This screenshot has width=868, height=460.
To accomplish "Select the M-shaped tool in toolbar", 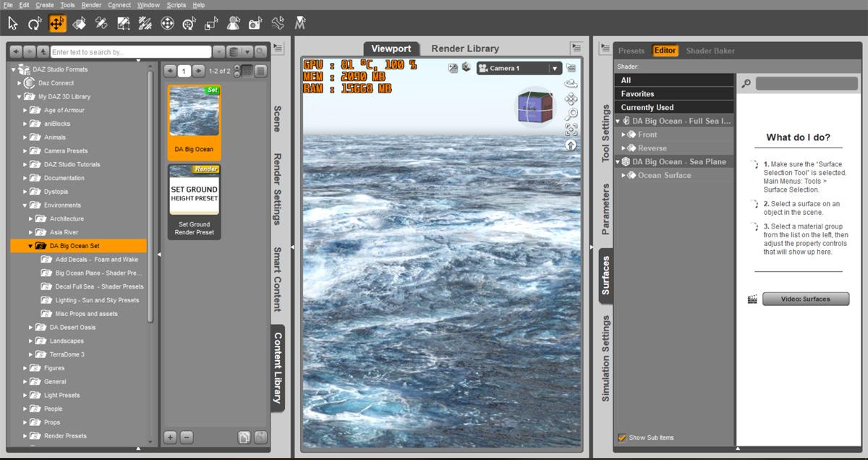I will point(299,23).
